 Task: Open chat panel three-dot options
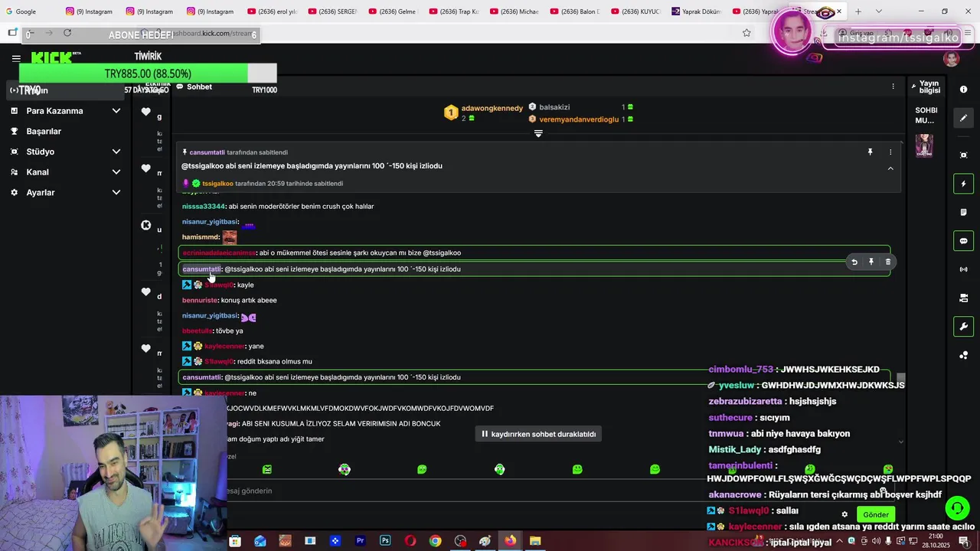[x=893, y=86]
